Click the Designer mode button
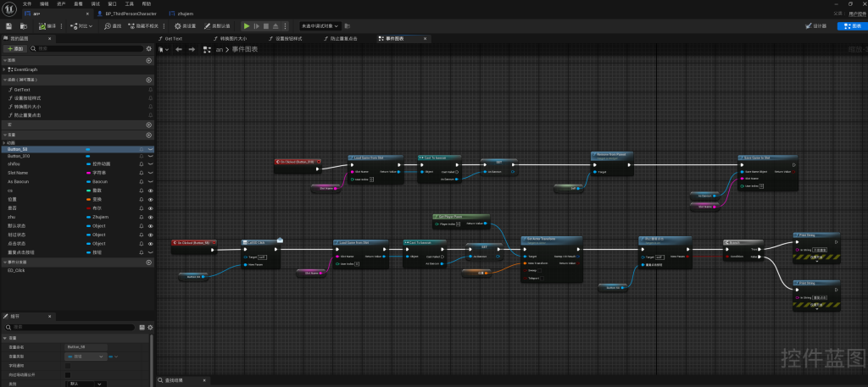868x387 pixels. (815, 26)
